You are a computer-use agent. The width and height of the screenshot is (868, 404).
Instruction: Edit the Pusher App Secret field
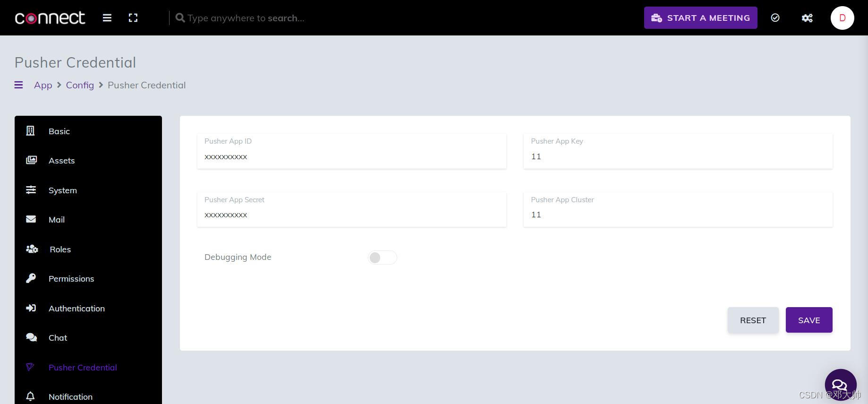(x=351, y=209)
